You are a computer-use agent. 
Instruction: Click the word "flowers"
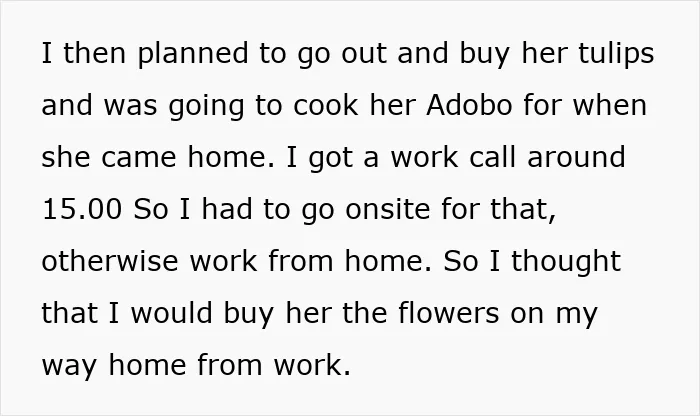[449, 312]
